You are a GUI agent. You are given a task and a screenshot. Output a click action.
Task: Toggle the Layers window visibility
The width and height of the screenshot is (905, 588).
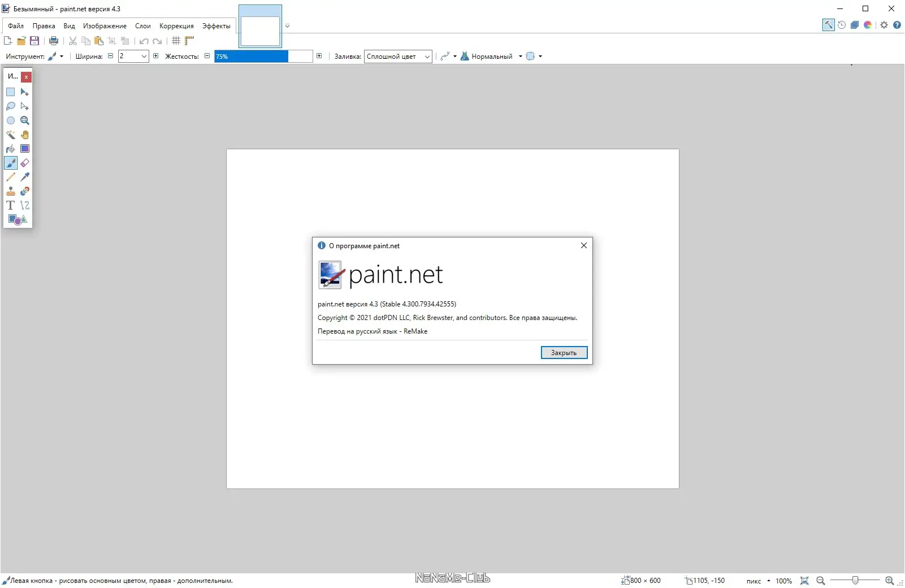pyautogui.click(x=855, y=25)
